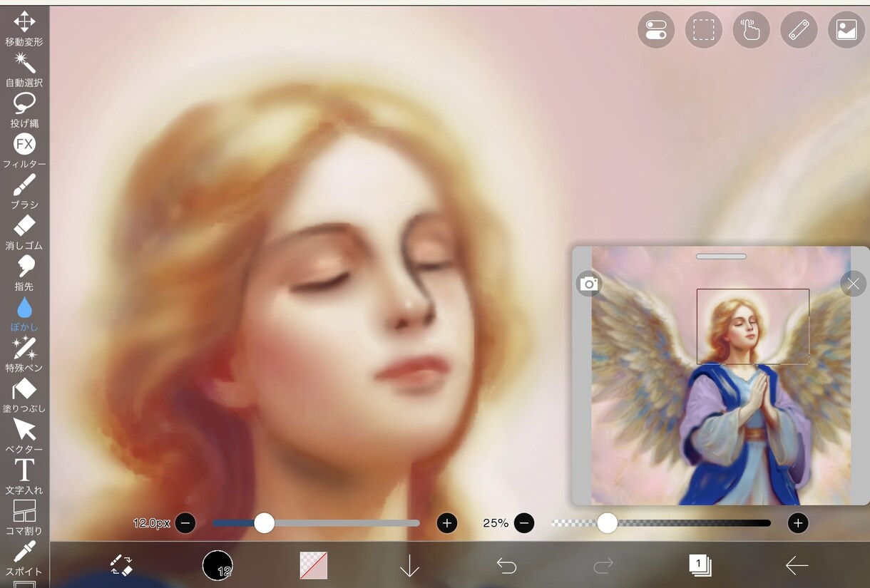Select the Frame Divider (コマ割り) tool
Image resolution: width=870 pixels, height=588 pixels.
point(24,517)
